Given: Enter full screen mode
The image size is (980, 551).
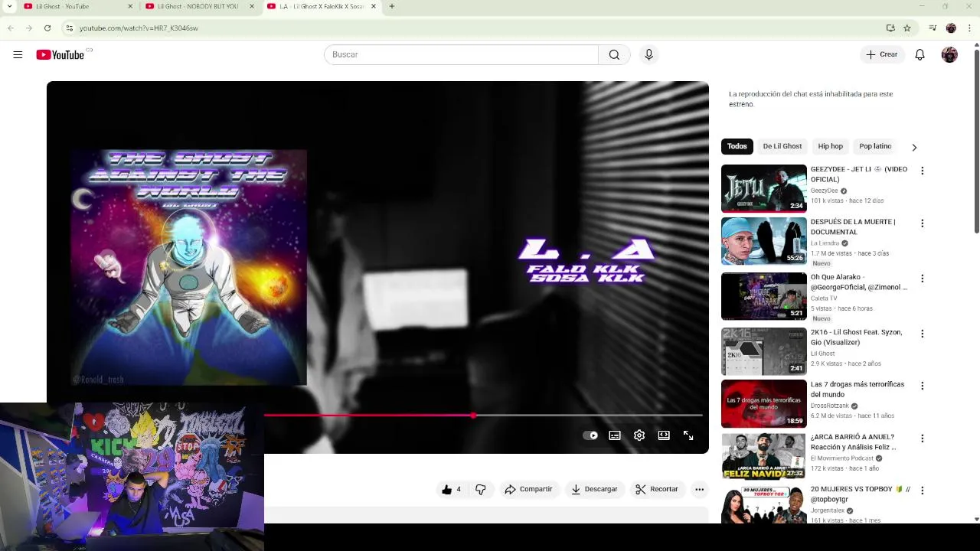Looking at the screenshot, I should pos(688,435).
